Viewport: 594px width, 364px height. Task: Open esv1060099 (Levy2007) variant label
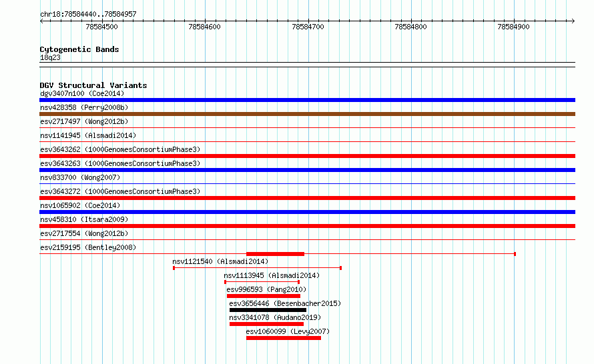(288, 331)
